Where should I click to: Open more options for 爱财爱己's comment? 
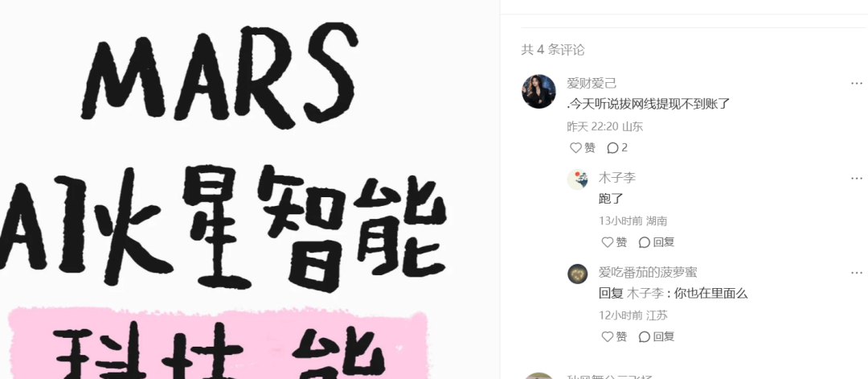point(857,84)
